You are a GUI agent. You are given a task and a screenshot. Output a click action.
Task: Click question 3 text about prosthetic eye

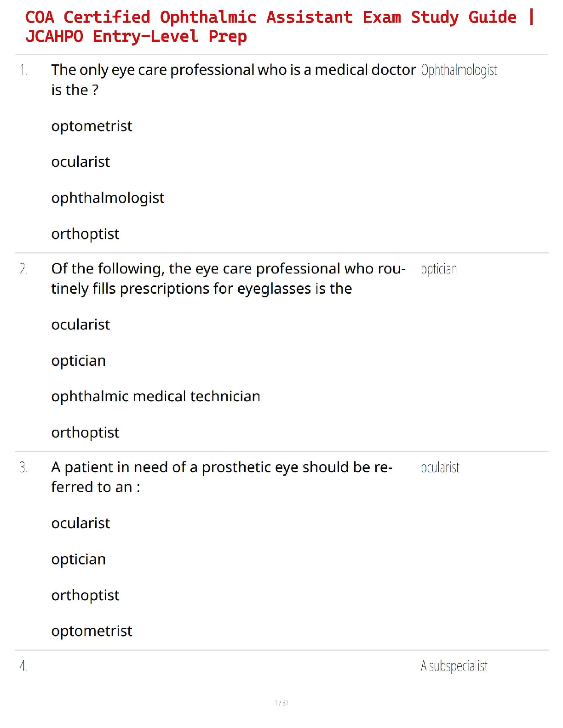[221, 477]
